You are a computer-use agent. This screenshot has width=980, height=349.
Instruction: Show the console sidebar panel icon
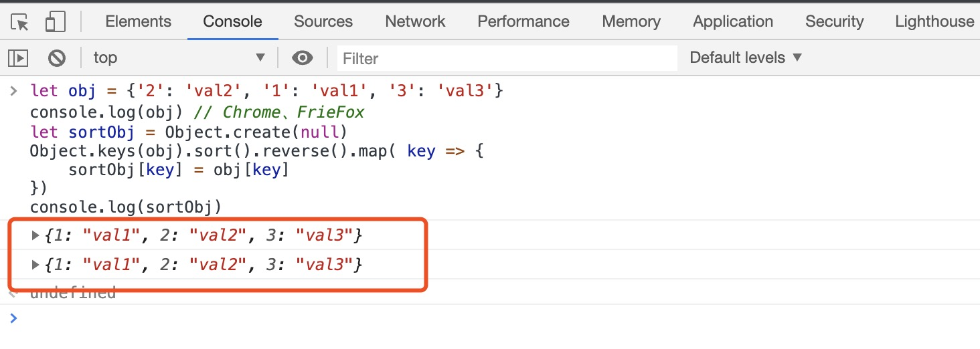[18, 58]
